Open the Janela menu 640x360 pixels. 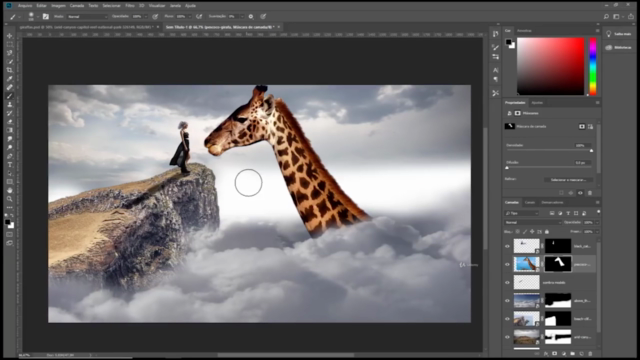point(175,6)
